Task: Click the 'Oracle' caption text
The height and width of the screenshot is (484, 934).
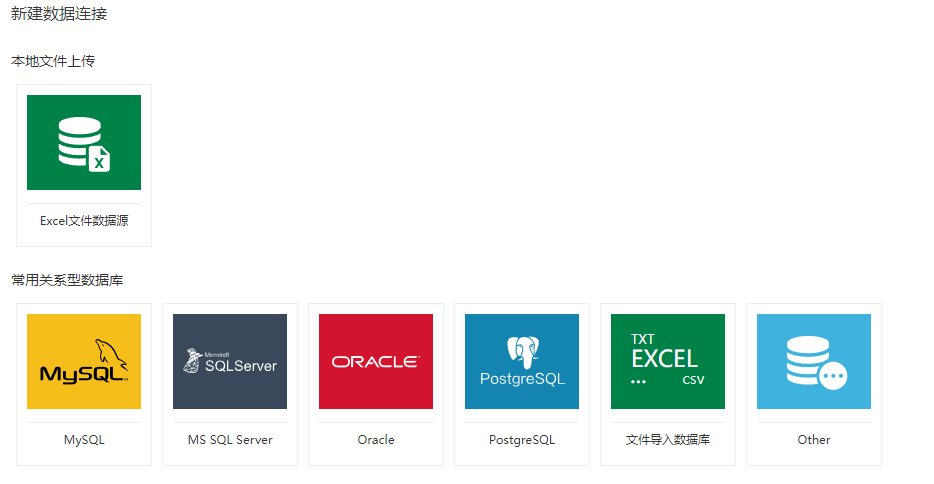Action: coord(376,440)
